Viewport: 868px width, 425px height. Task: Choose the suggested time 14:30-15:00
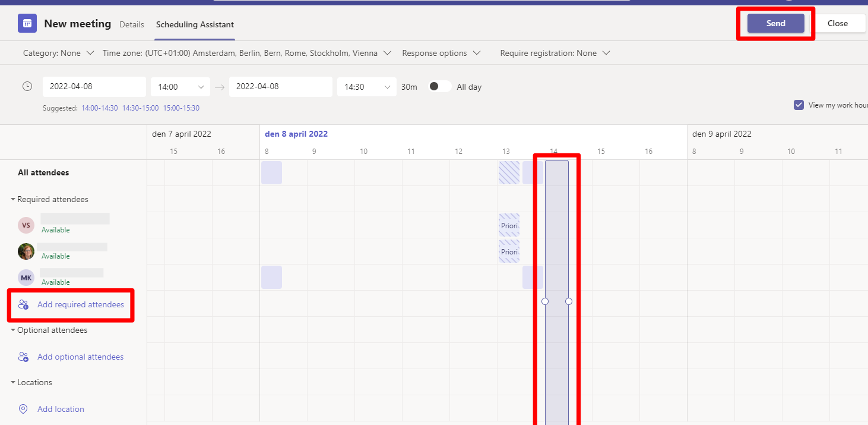coord(140,108)
